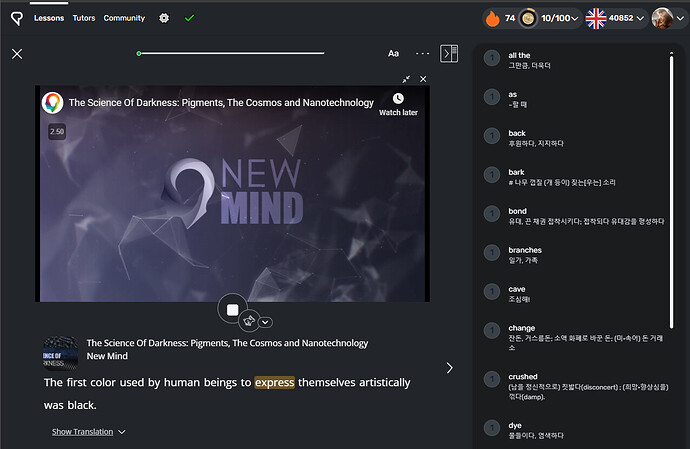The image size is (690, 449).
Task: Open the New Mind course link
Action: coord(107,356)
